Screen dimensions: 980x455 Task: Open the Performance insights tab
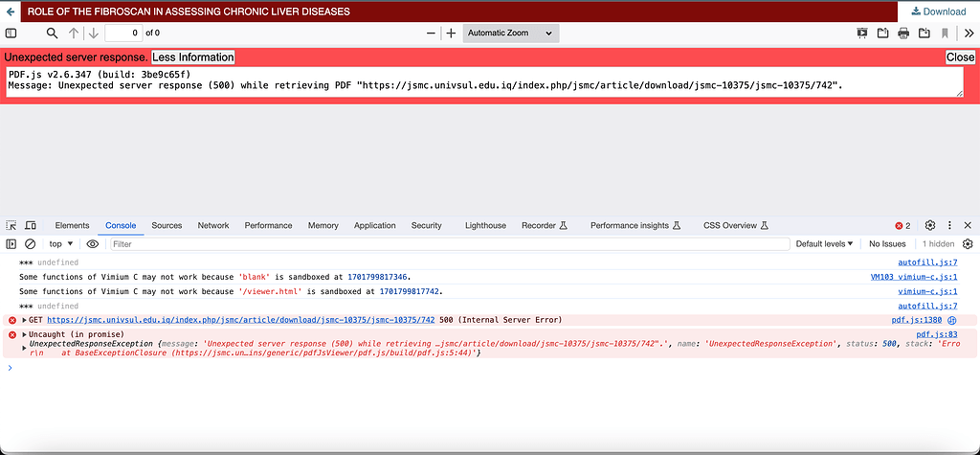point(635,225)
